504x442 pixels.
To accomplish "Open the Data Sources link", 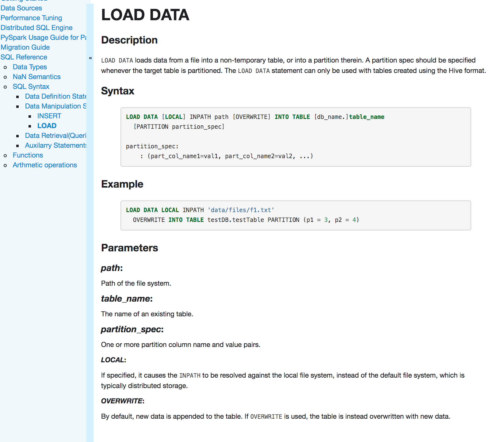I will (21, 8).
